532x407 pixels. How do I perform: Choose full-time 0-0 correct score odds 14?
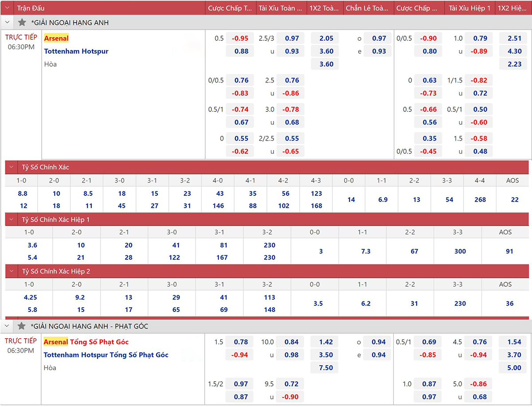click(351, 200)
